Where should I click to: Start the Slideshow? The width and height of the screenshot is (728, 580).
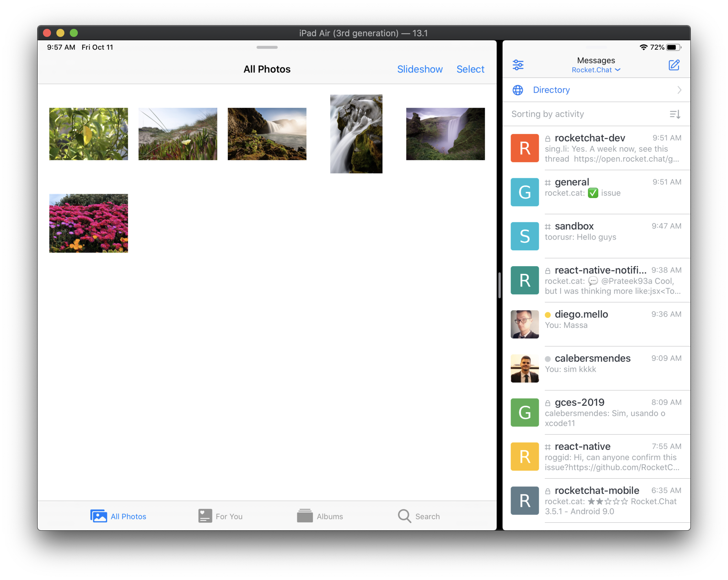(419, 69)
